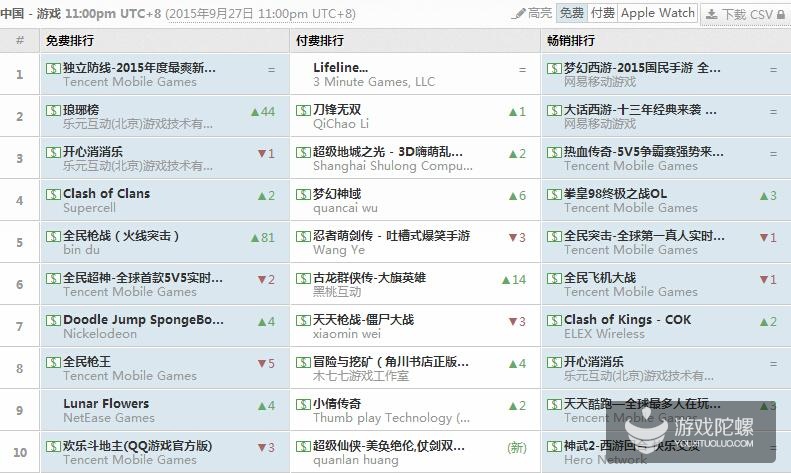Click in-app purchase icon beside 独立防线

(x=53, y=68)
